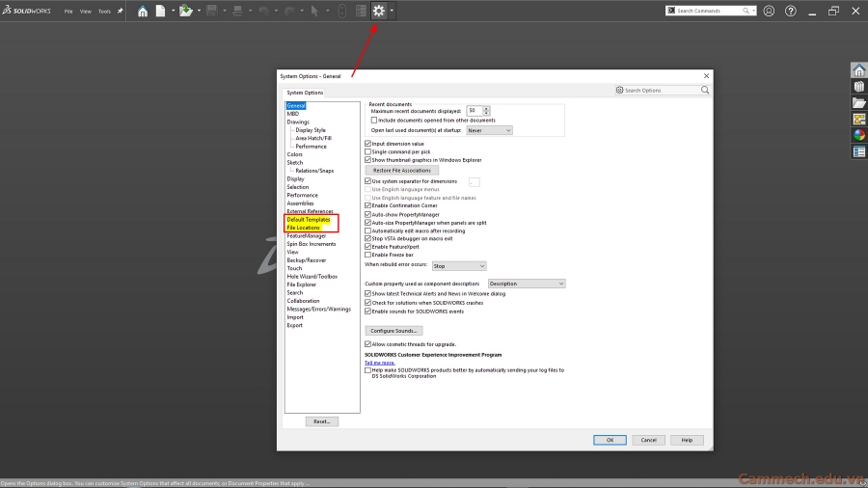Image resolution: width=868 pixels, height=488 pixels.
Task: Toggle Enable Confirmation Corner checkbox
Action: point(368,205)
